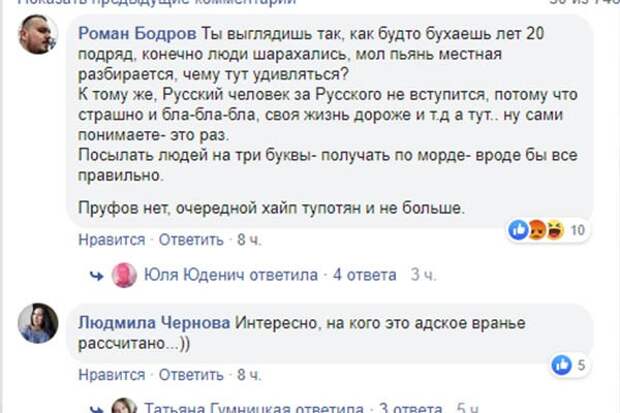This screenshot has width=620, height=413.
Task: Open the reaction count 10
Action: point(577,230)
